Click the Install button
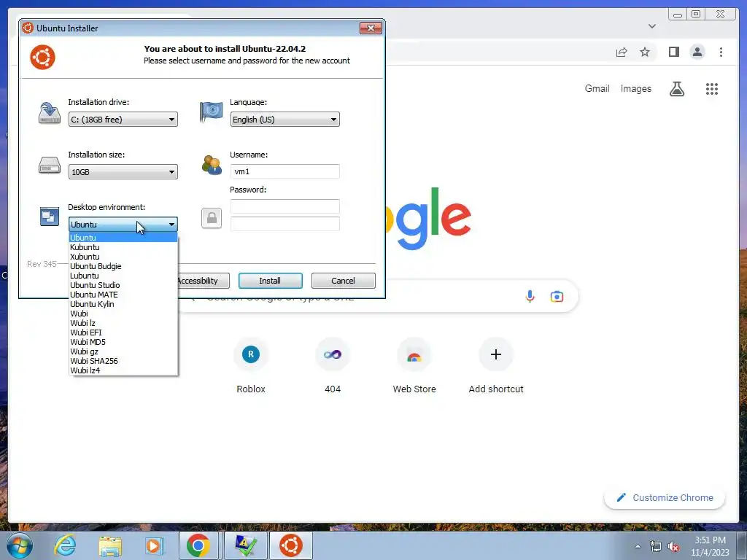The image size is (747, 560). pyautogui.click(x=270, y=281)
